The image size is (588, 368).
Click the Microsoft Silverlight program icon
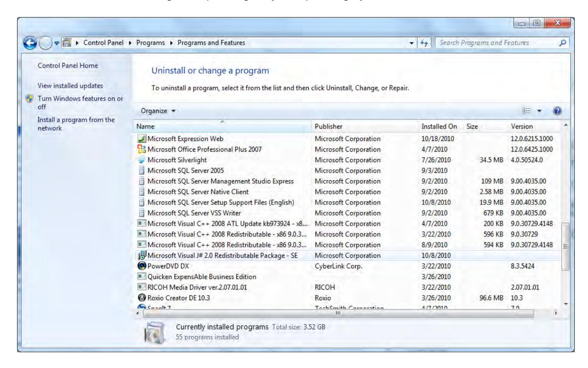click(141, 160)
